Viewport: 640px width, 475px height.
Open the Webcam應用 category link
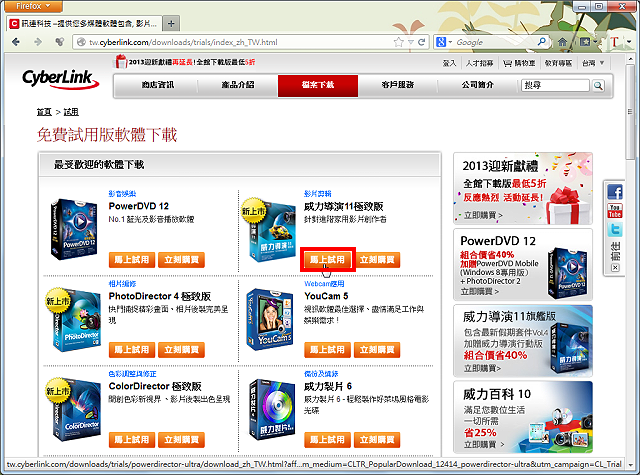tap(324, 284)
